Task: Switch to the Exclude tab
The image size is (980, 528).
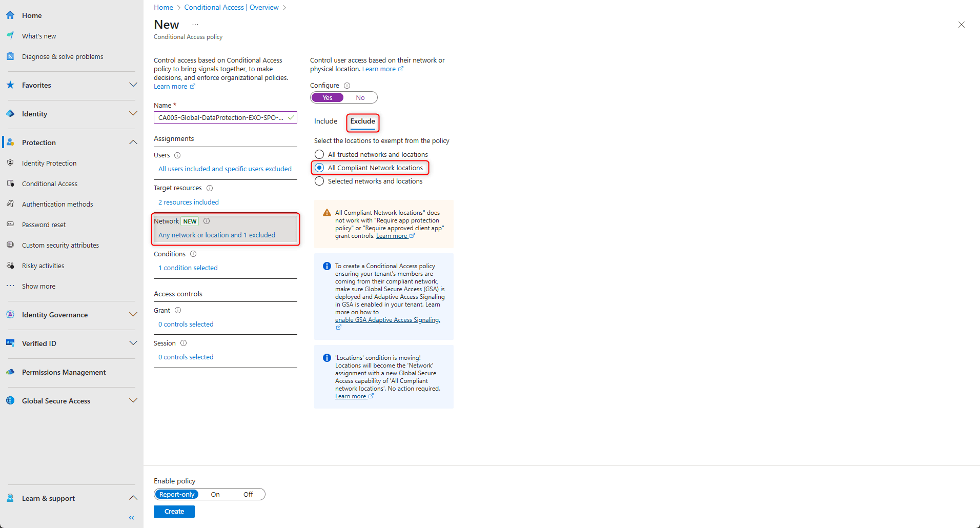Action: pos(363,121)
